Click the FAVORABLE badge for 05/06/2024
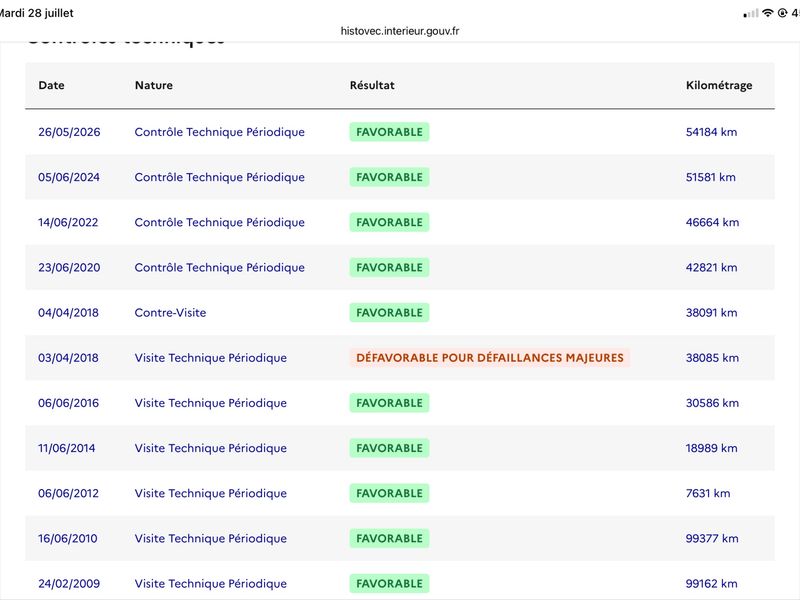 click(389, 177)
